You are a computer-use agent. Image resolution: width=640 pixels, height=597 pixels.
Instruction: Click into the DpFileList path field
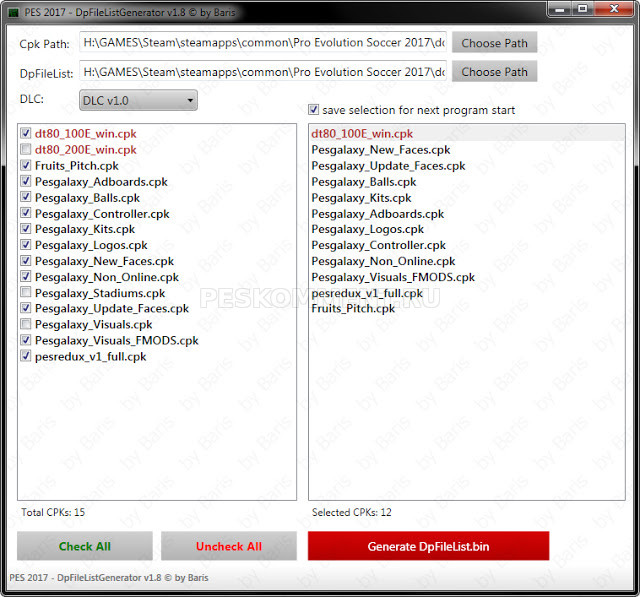pos(263,71)
